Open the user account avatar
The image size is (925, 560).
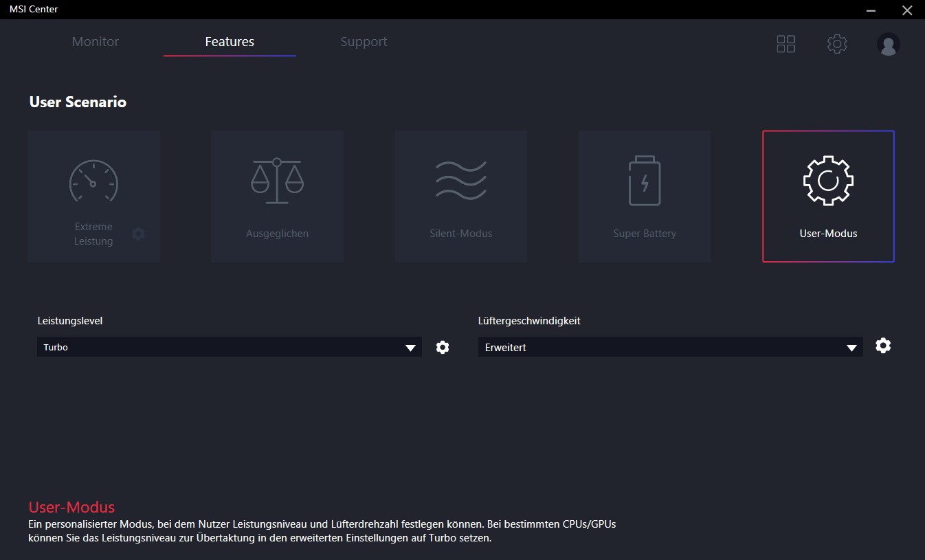pyautogui.click(x=888, y=44)
